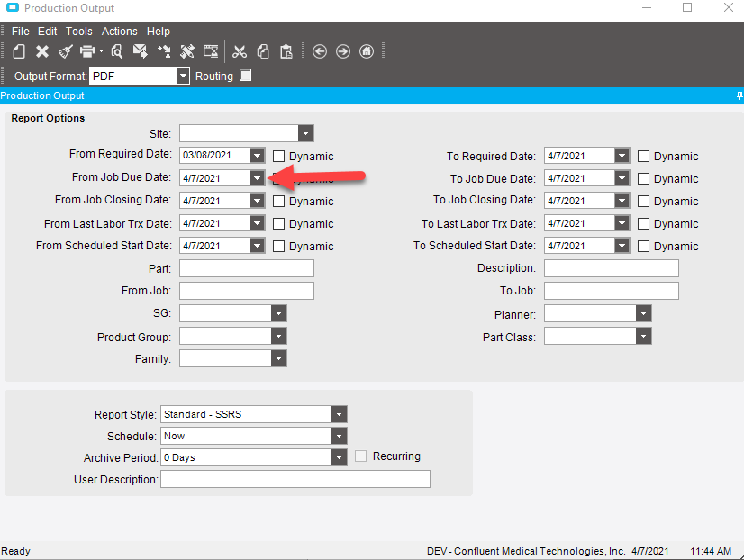Click the Clear broom icon
The width and height of the screenshot is (744, 560).
[65, 51]
